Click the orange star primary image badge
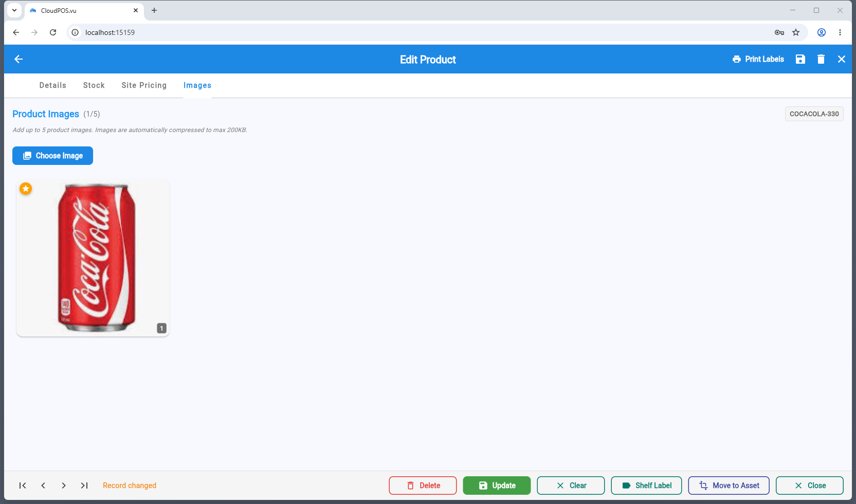 tap(26, 189)
